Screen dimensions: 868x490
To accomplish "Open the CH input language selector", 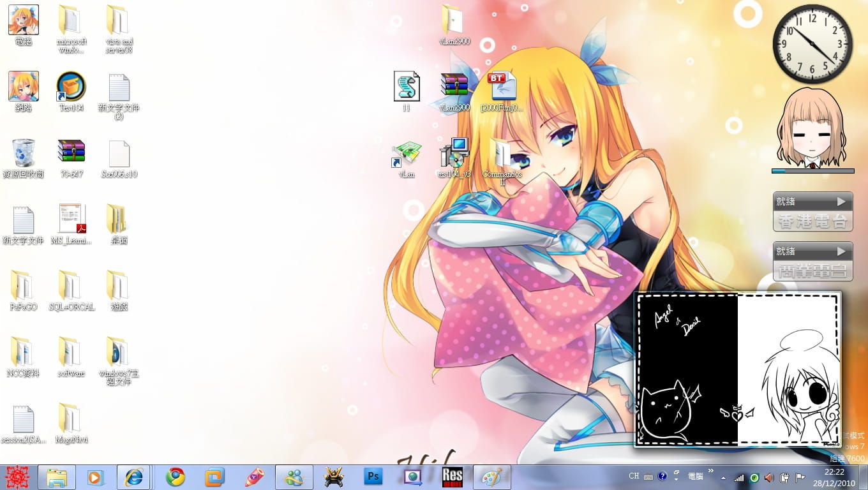I will click(x=634, y=476).
